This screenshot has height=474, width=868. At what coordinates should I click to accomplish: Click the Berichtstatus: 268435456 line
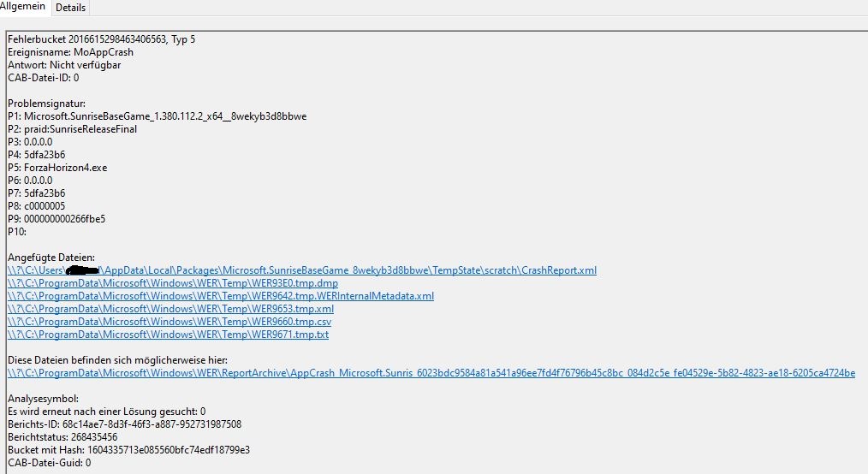[62, 437]
